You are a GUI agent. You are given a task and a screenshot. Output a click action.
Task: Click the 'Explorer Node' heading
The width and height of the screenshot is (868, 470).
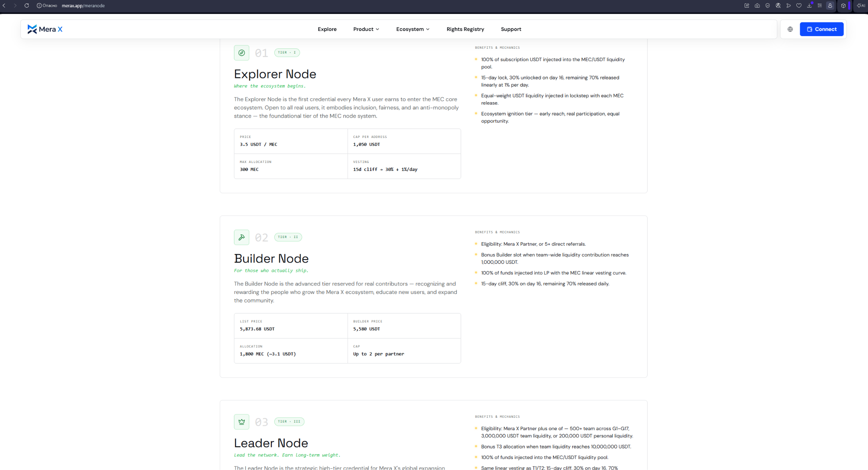click(x=275, y=74)
